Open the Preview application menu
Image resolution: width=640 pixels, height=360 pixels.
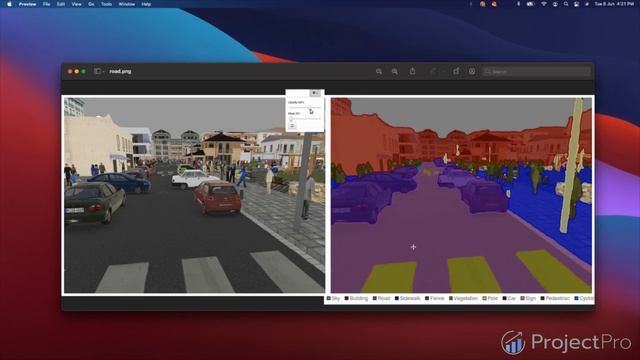[27, 4]
